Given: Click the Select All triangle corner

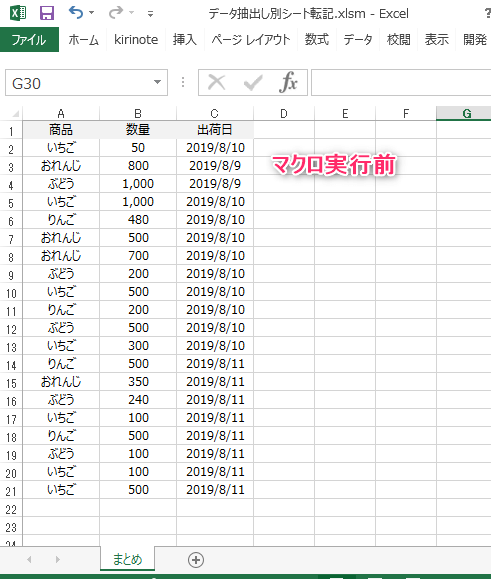Looking at the screenshot, I should (x=15, y=114).
